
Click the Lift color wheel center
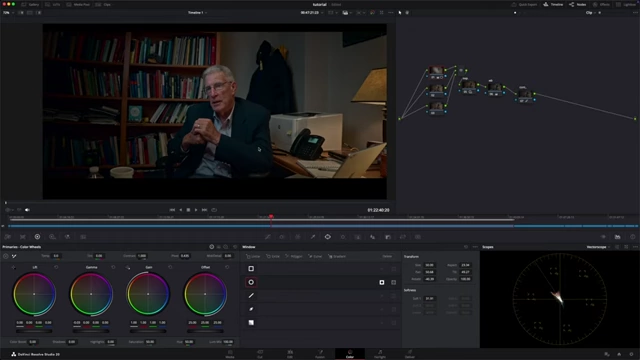point(34,294)
